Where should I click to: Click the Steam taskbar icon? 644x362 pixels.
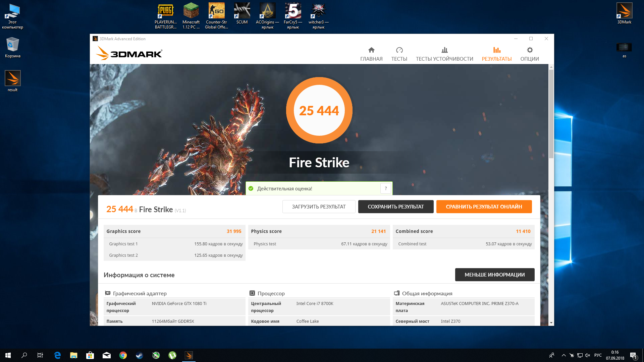(140, 355)
